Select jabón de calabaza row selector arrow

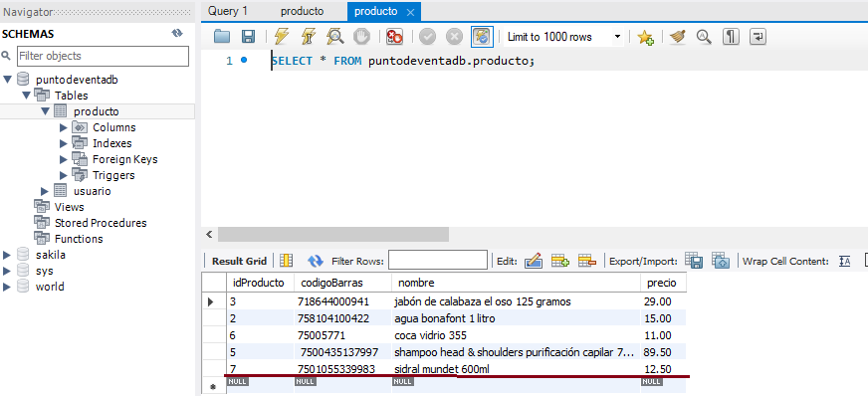[x=211, y=302]
